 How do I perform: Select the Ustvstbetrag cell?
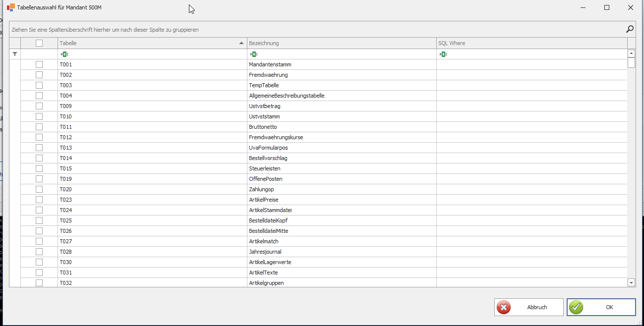(x=342, y=106)
